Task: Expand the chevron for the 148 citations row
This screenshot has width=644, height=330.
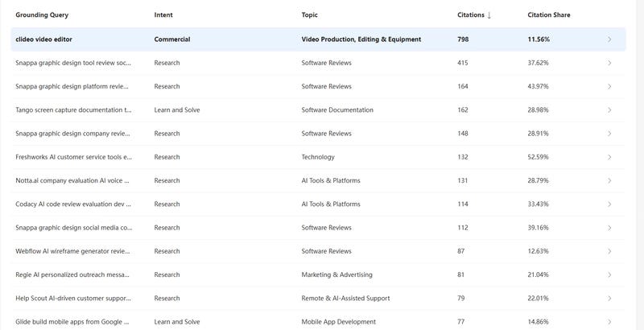Action: (609, 134)
